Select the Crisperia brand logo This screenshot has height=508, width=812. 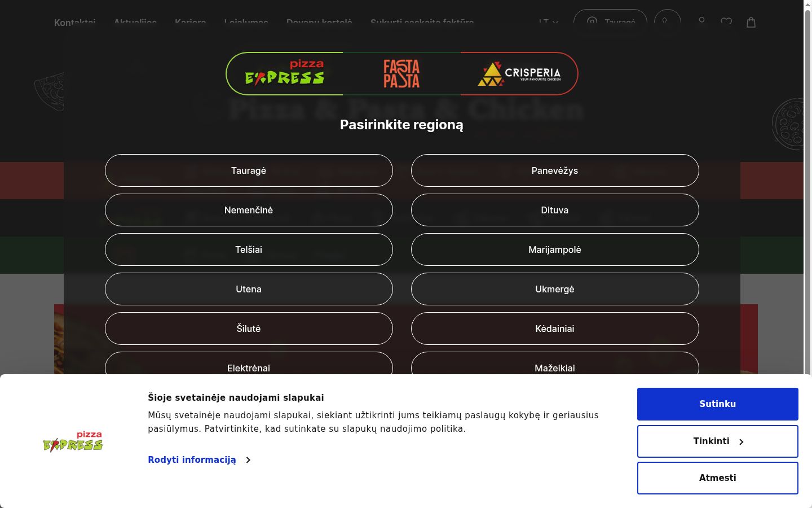click(x=519, y=73)
